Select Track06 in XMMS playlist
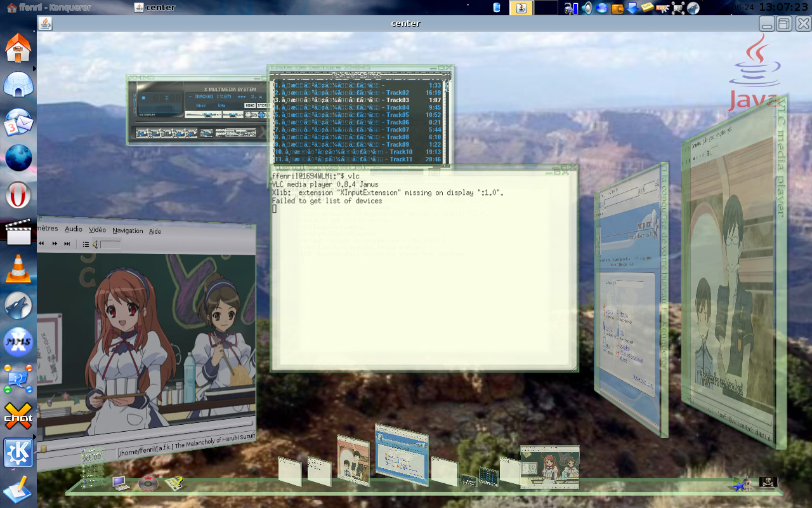Viewport: 812px width, 508px height. click(x=358, y=123)
